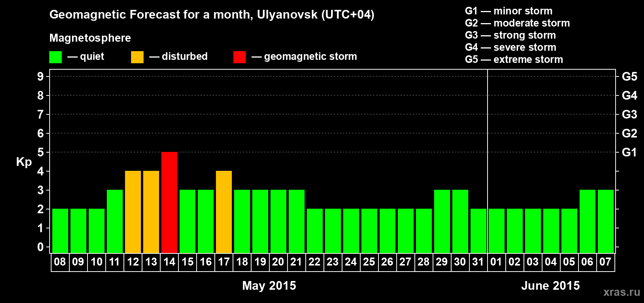Click the orange disturbed legend swatch
This screenshot has height=303, width=644.
[137, 57]
